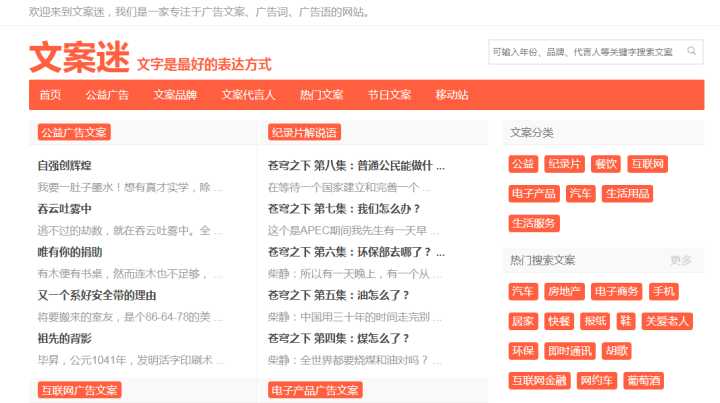Select the 网约车 hot search tag

tap(597, 381)
